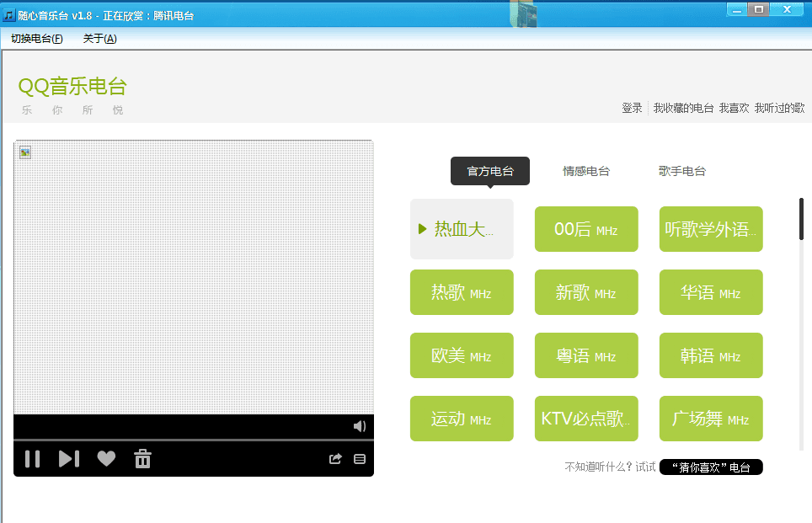Pause the current song
The image size is (812, 523).
pyautogui.click(x=32, y=459)
